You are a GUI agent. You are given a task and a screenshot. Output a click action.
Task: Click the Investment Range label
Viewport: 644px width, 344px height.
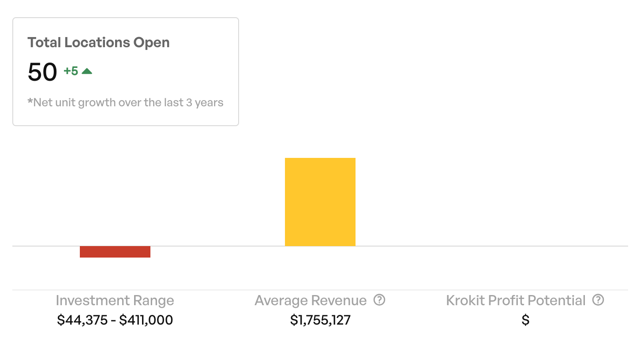pyautogui.click(x=115, y=301)
